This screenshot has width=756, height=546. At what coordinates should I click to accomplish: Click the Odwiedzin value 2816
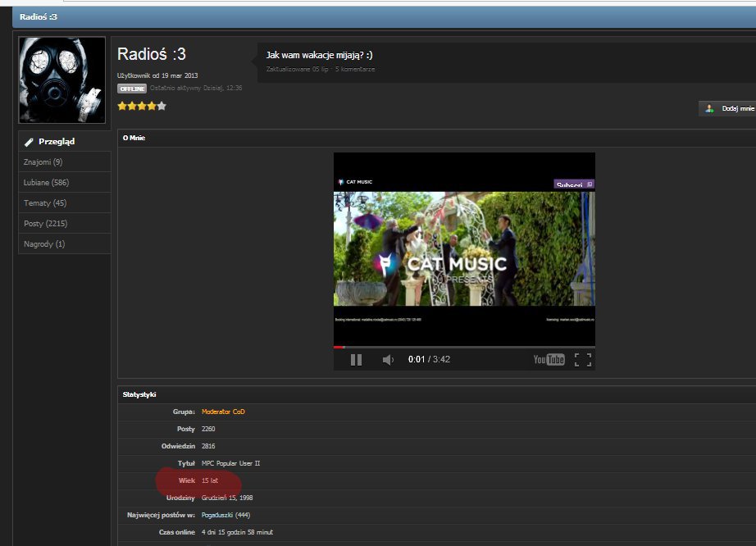coord(208,446)
